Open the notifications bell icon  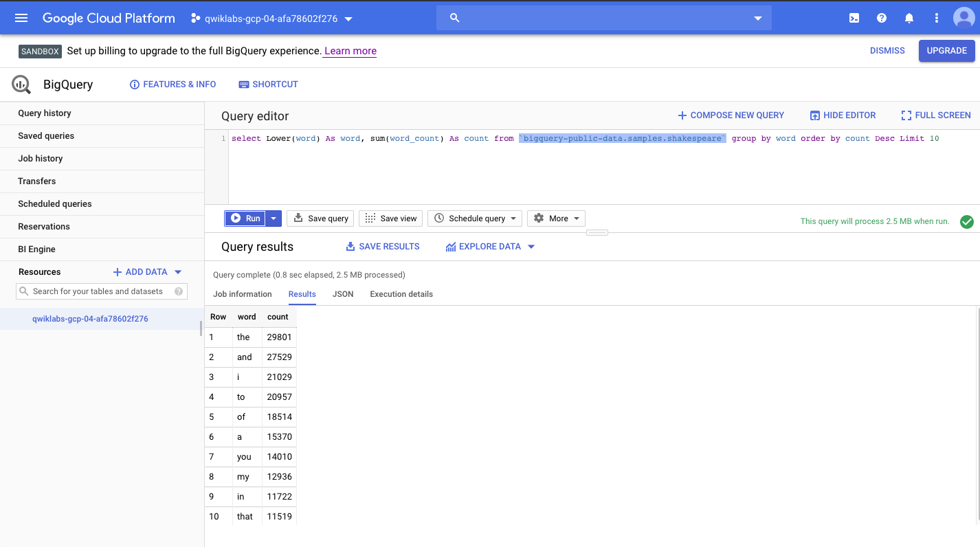pyautogui.click(x=909, y=19)
